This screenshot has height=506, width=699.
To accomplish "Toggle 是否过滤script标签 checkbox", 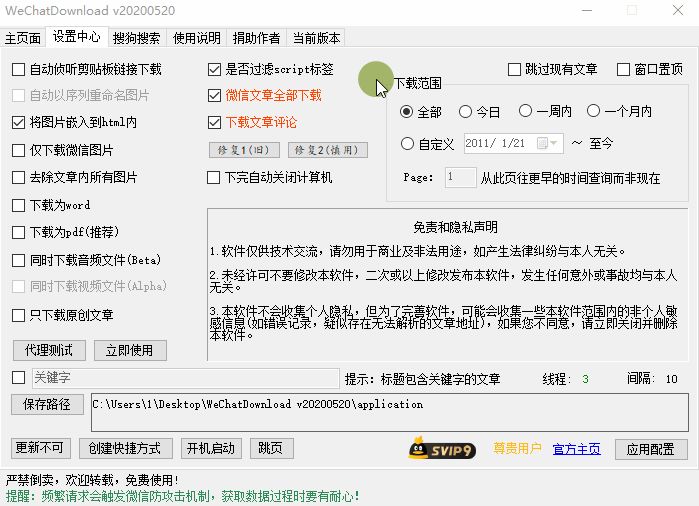I will [x=214, y=70].
